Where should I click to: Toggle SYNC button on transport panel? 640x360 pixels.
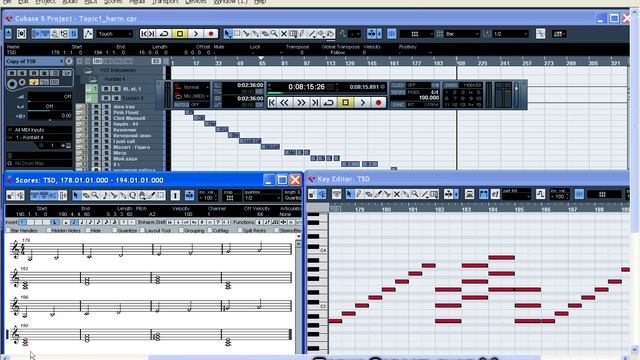[x=397, y=104]
